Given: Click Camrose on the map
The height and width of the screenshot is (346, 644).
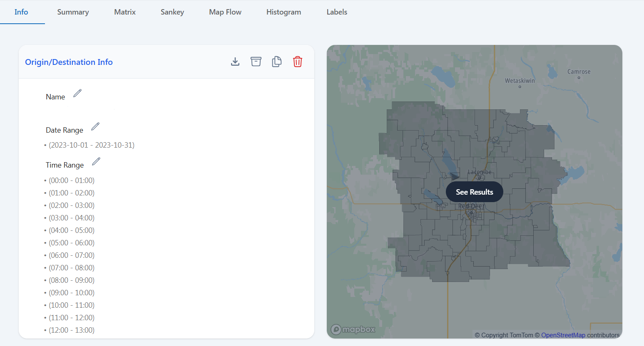Looking at the screenshot, I should coord(579,72).
